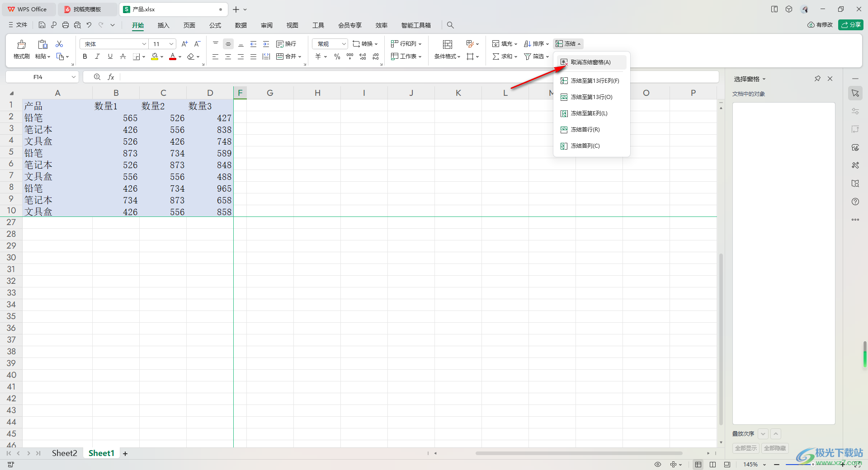
Task: Click the zoom slider in status bar
Action: pos(814,465)
